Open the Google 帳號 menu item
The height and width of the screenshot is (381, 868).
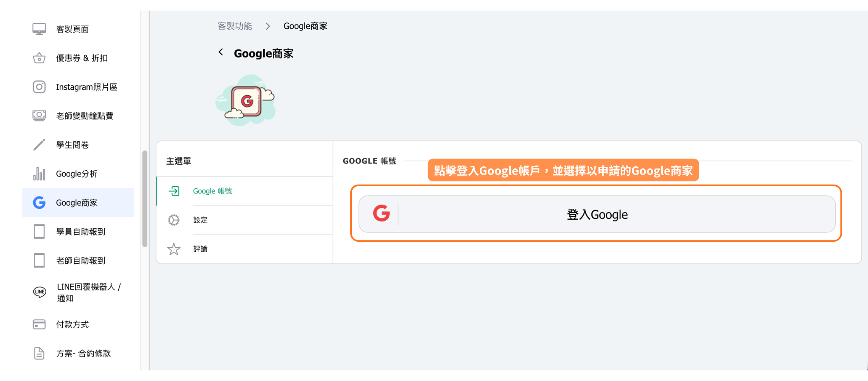click(212, 191)
